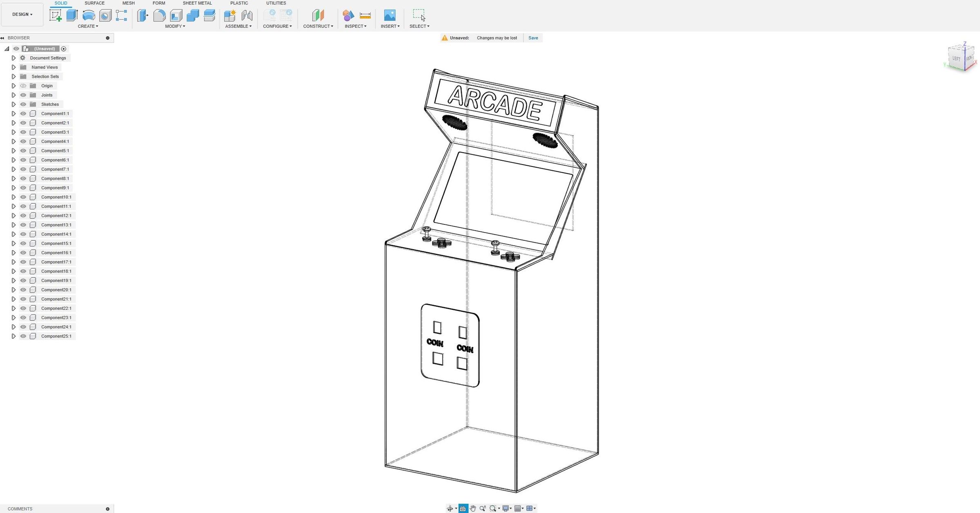Activate the Extrude tool
Image resolution: width=980 pixels, height=513 pixels.
point(72,15)
